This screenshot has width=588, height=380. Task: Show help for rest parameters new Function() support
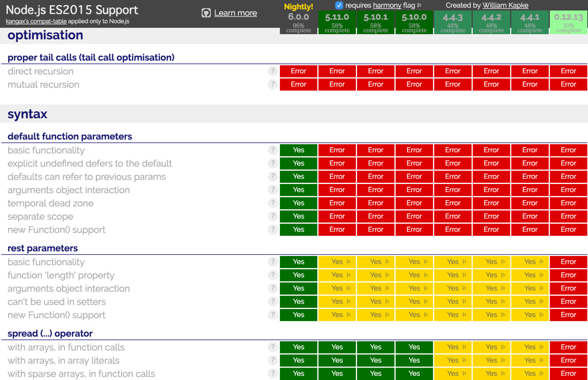point(273,315)
